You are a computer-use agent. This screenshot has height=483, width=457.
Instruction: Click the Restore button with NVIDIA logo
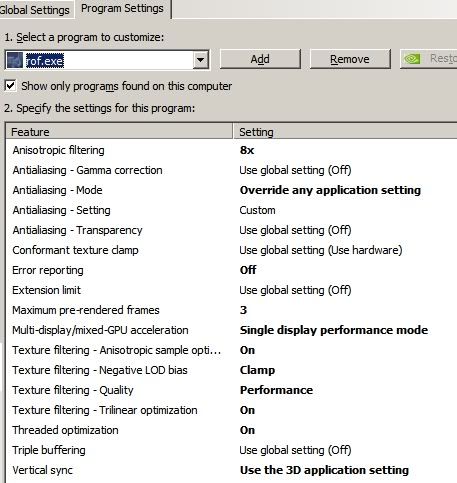[x=428, y=59]
